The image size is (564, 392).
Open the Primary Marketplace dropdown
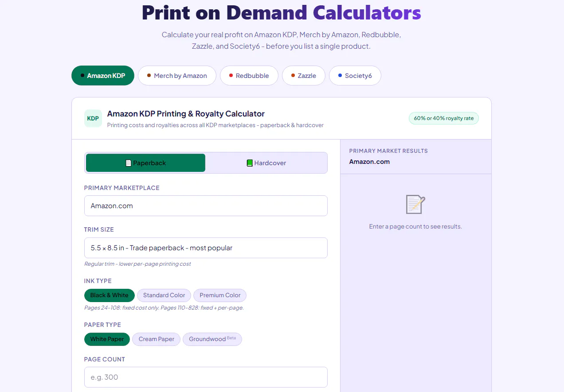(206, 206)
